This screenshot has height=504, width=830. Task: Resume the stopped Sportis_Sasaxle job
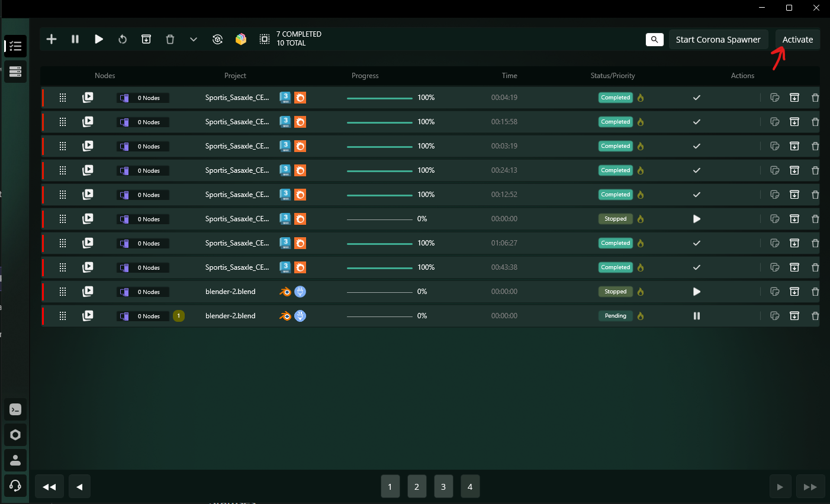click(x=697, y=219)
